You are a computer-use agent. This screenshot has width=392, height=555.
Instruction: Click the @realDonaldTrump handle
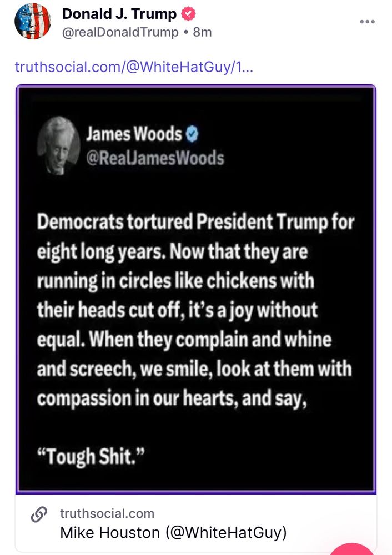[x=120, y=32]
